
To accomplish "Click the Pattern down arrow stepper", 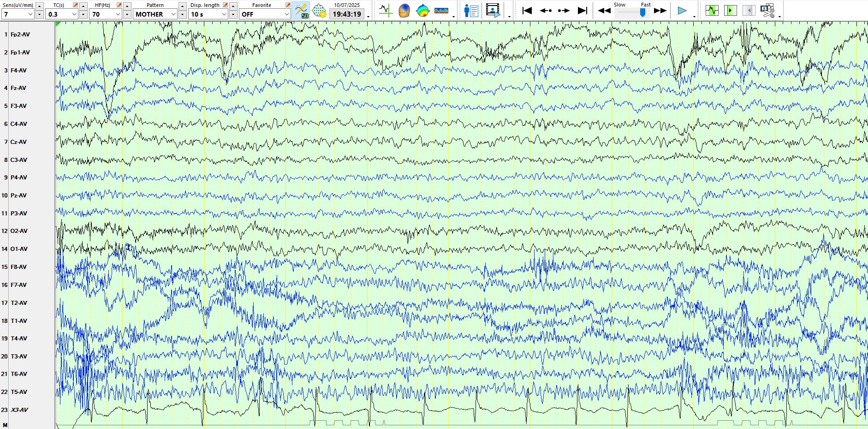I will 183,14.
